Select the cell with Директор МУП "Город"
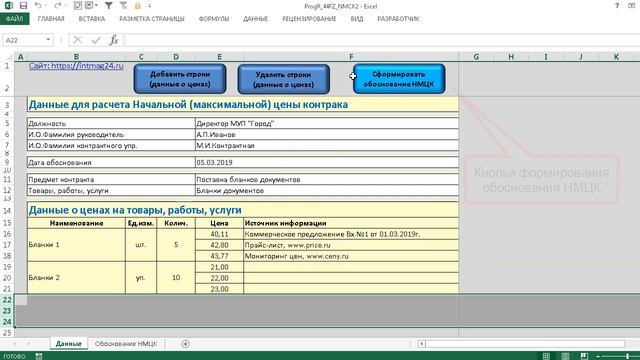 coord(327,123)
